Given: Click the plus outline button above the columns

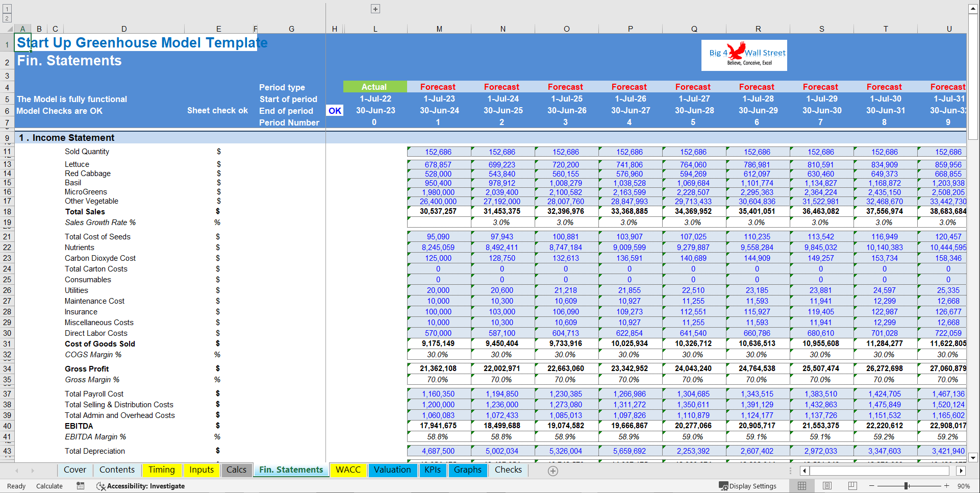Looking at the screenshot, I should click(x=375, y=8).
